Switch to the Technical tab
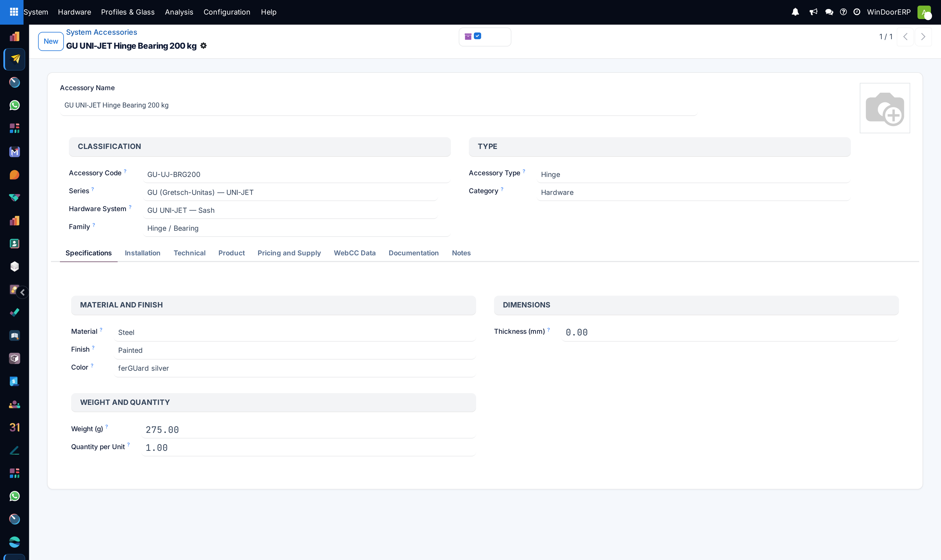This screenshot has width=941, height=560. click(190, 253)
